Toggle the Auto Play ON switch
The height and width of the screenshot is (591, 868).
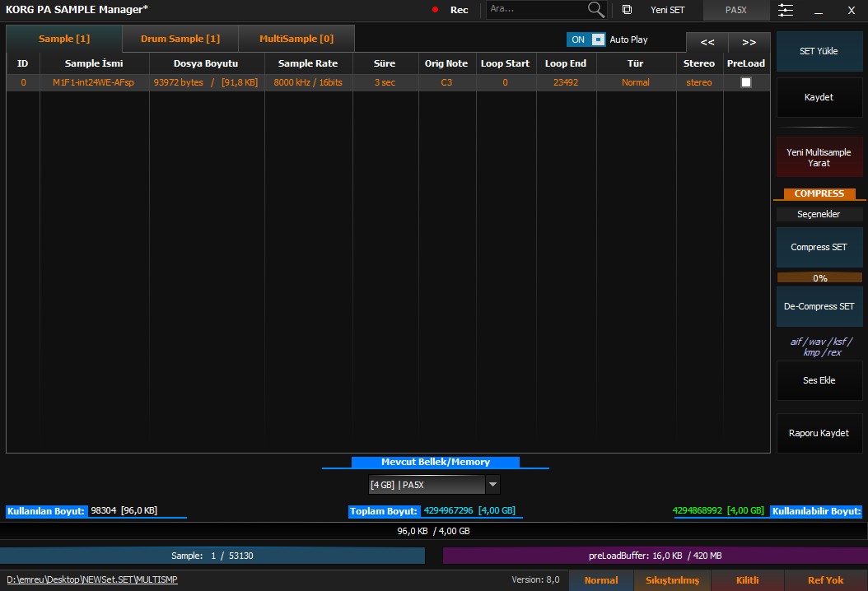click(586, 40)
